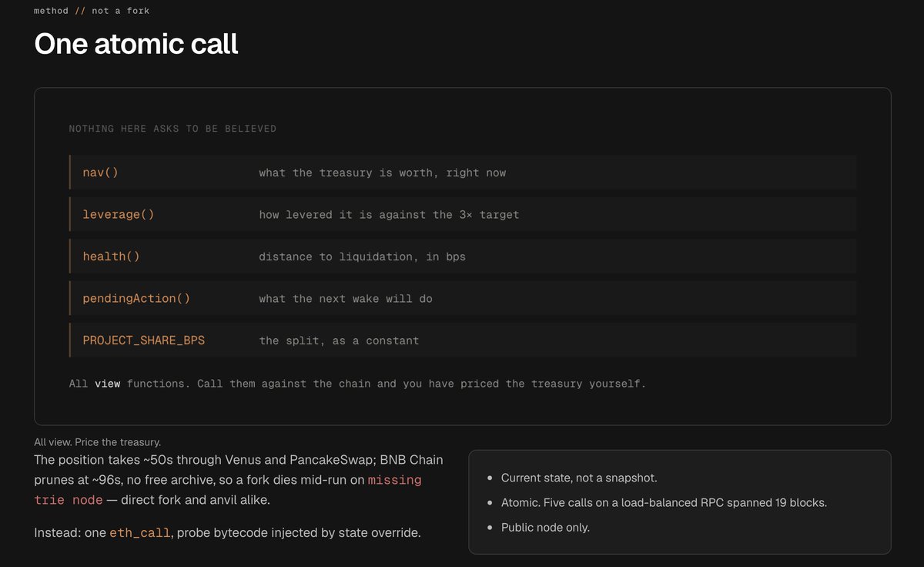The width and height of the screenshot is (924, 567).
Task: Click the 'Public node only.' bullet
Action: click(545, 527)
